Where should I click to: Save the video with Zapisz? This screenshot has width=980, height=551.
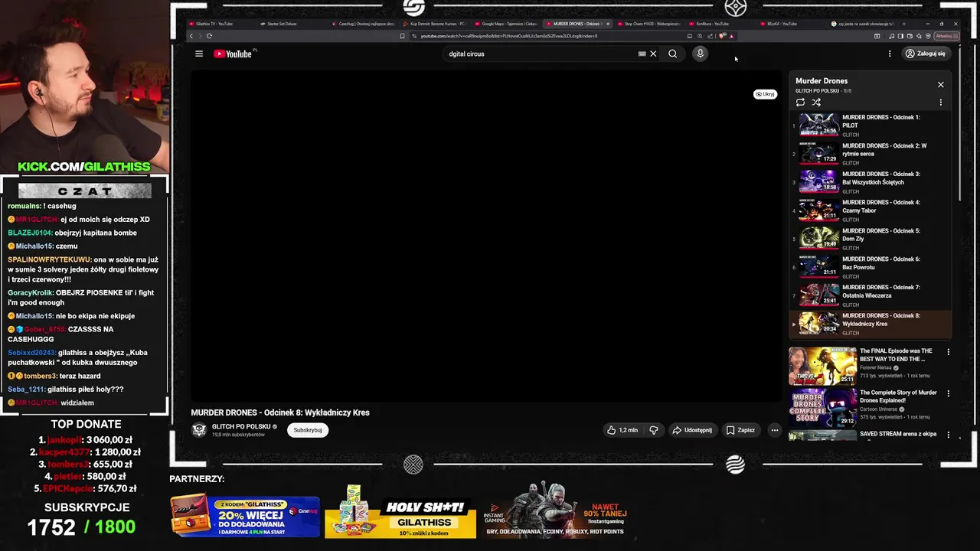pyautogui.click(x=741, y=430)
